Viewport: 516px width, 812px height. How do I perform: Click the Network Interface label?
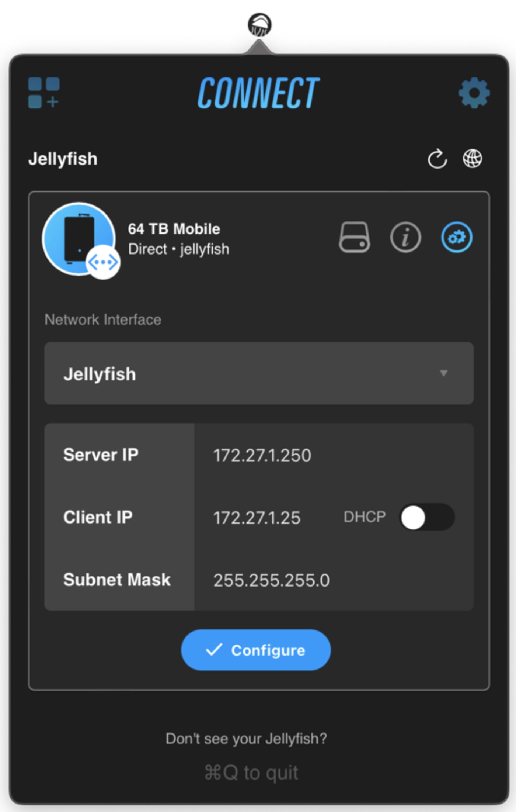[x=103, y=319]
